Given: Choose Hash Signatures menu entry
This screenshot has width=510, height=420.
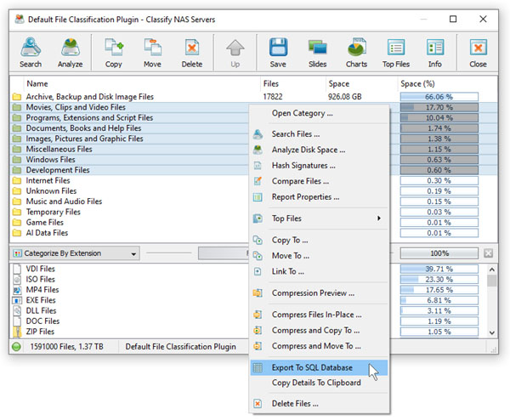Looking at the screenshot, I should click(x=303, y=166).
